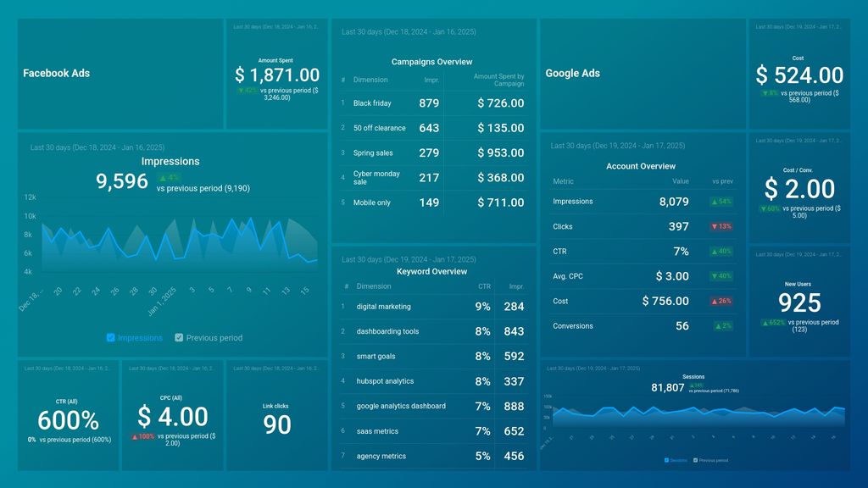Click the green 54% badge for Impressions metric
Viewport: 868px width, 488px height.
point(721,202)
